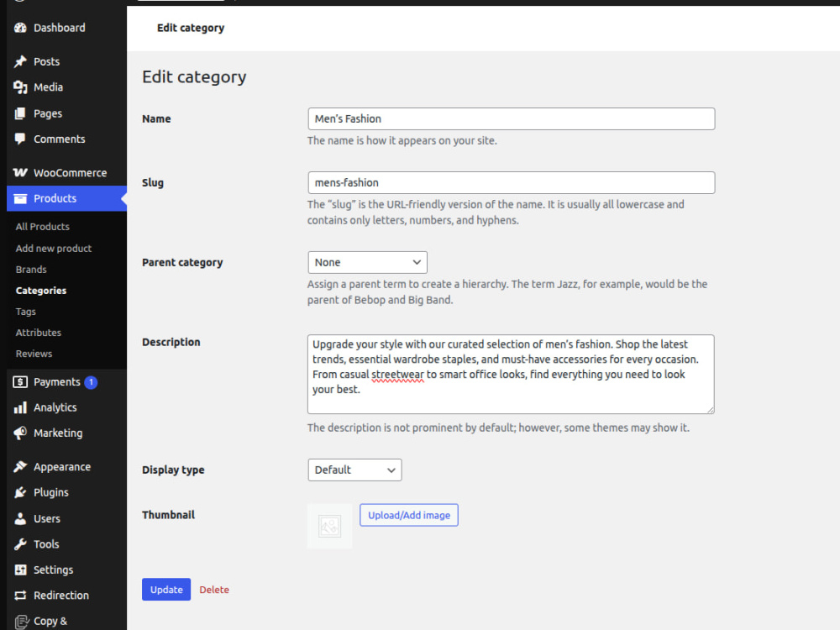The image size is (840, 630).
Task: Open the Tags submenu link
Action: click(x=26, y=312)
